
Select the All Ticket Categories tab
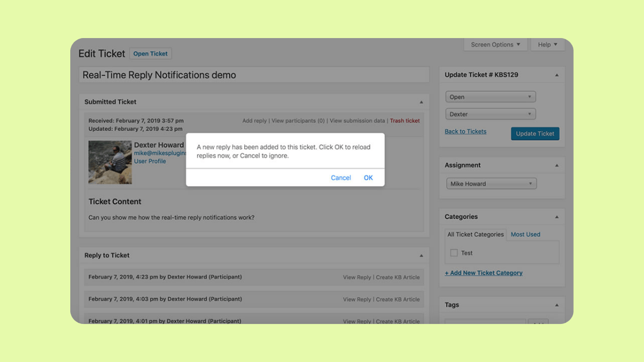pos(475,234)
